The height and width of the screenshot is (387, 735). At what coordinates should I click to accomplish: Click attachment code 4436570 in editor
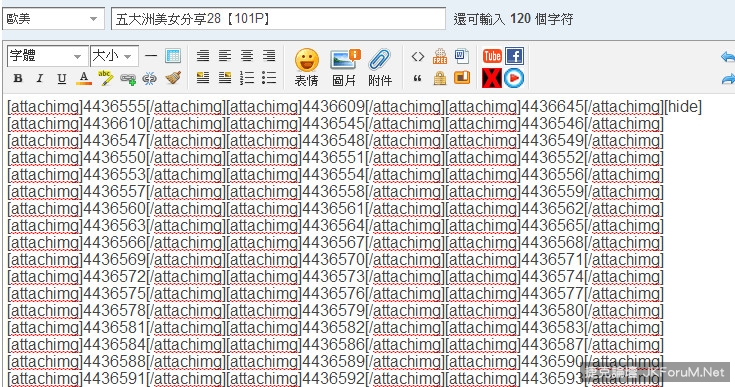(333, 260)
